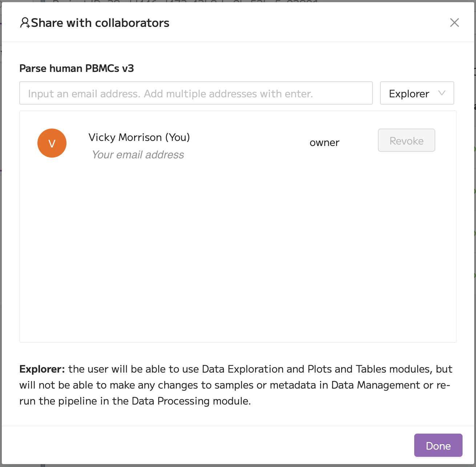Focus the email address input field
Viewport: 476px width, 467px height.
pos(196,93)
